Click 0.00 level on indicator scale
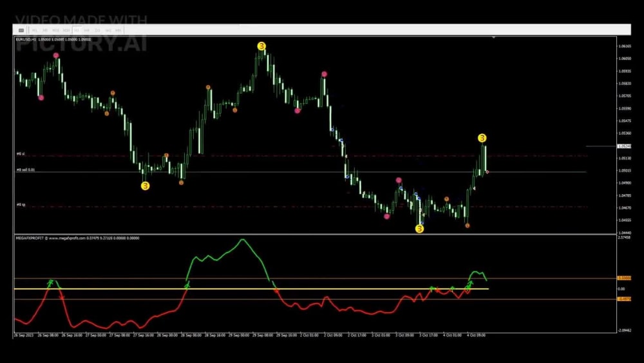Screen dimensions: 644x363 [x=621, y=289]
